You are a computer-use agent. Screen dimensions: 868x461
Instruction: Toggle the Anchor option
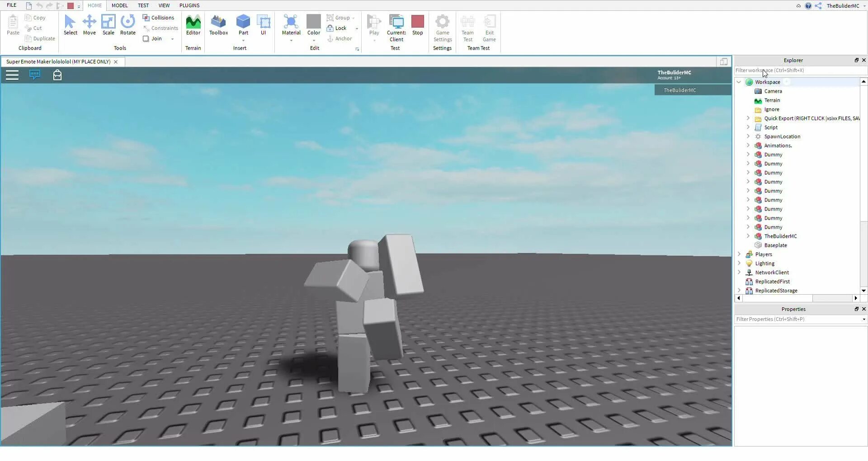pyautogui.click(x=340, y=38)
